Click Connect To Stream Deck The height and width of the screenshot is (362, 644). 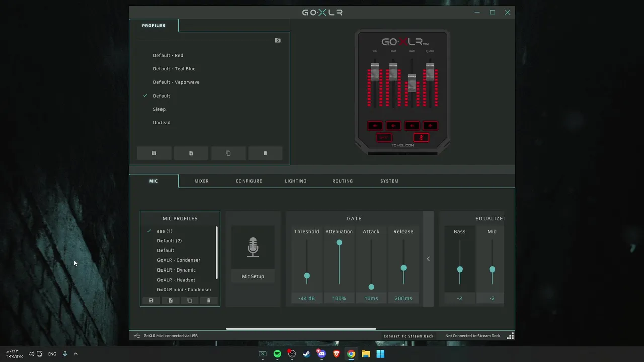coord(409,336)
